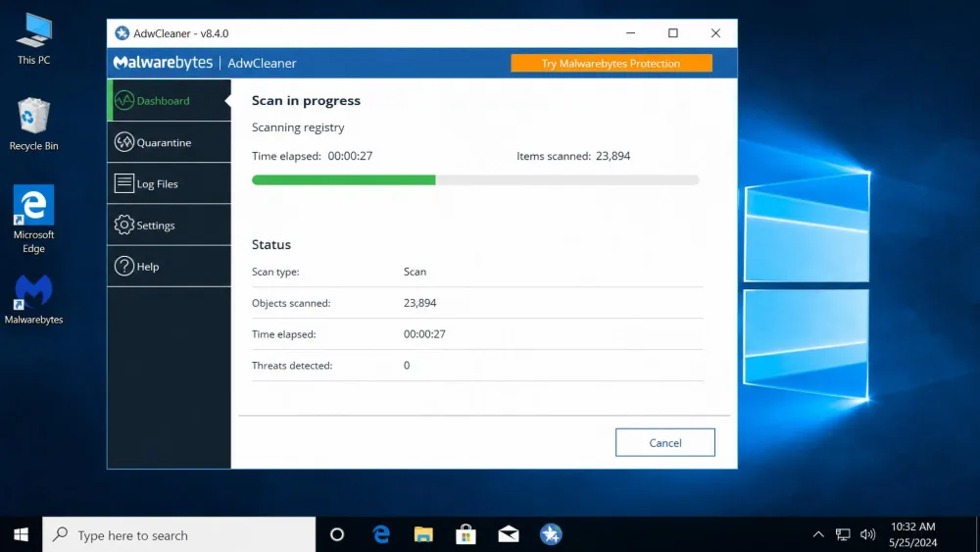Viewport: 980px width, 552px height.
Task: Click the Malwarebytes logo in header
Action: pyautogui.click(x=163, y=63)
